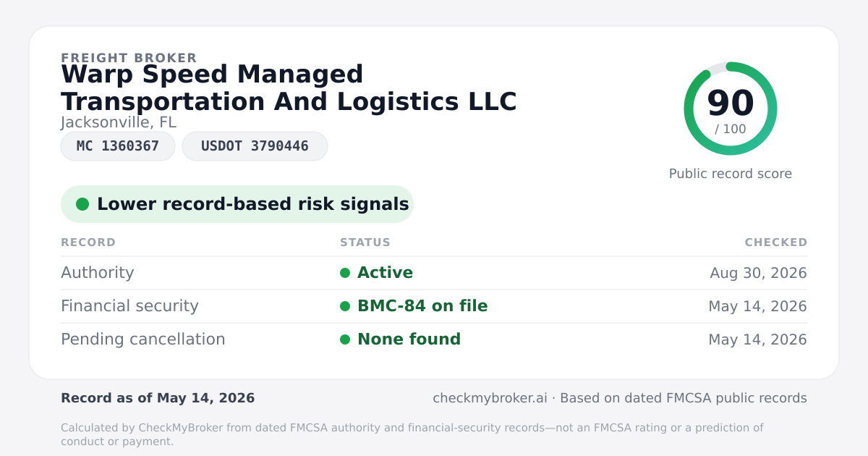Click the MC 1360367 badge

tap(118, 146)
